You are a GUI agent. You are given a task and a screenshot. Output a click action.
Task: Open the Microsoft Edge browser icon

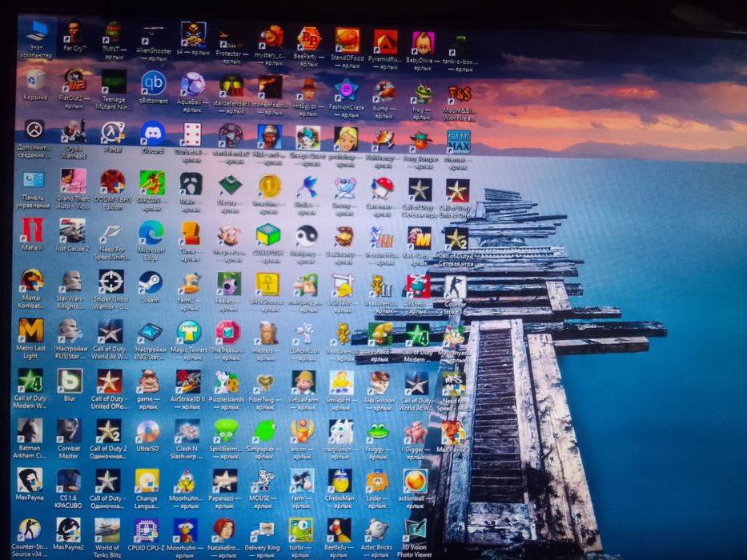click(151, 234)
